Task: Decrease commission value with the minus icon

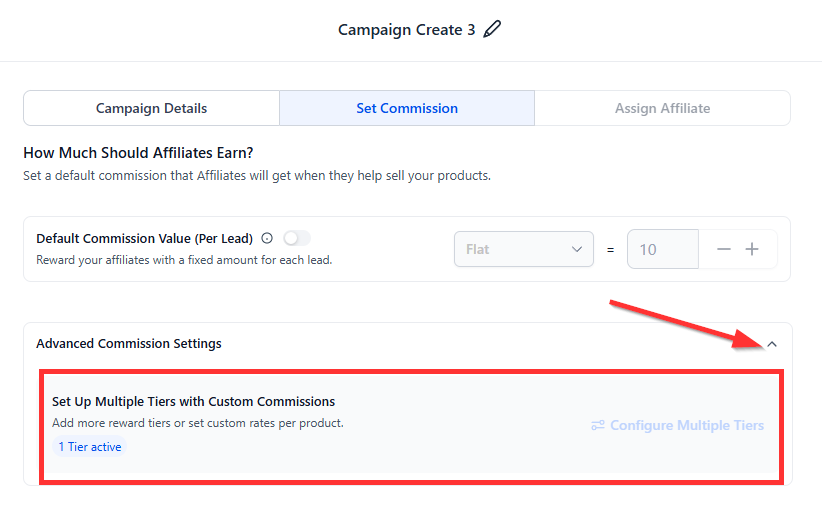Action: click(724, 249)
